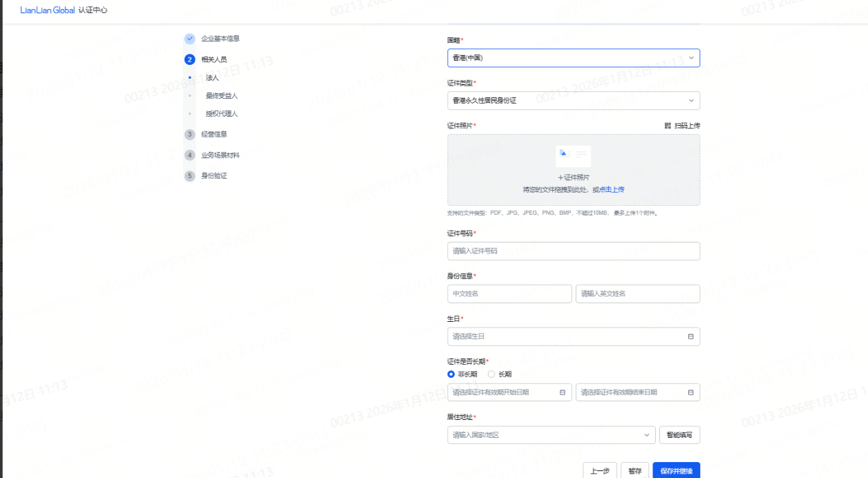
Task: Click the validity start date field
Action: 509,392
